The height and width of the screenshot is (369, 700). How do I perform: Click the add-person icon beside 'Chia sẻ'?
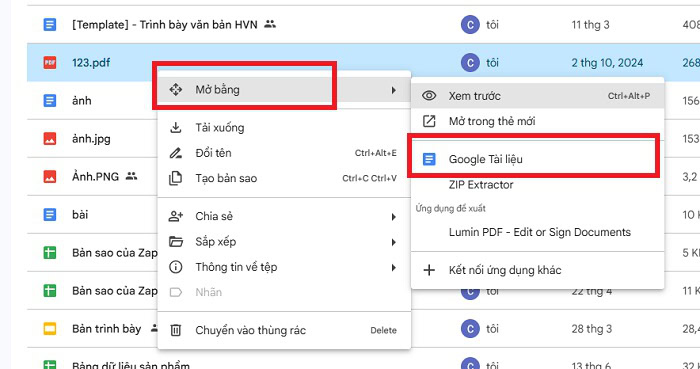point(175,217)
